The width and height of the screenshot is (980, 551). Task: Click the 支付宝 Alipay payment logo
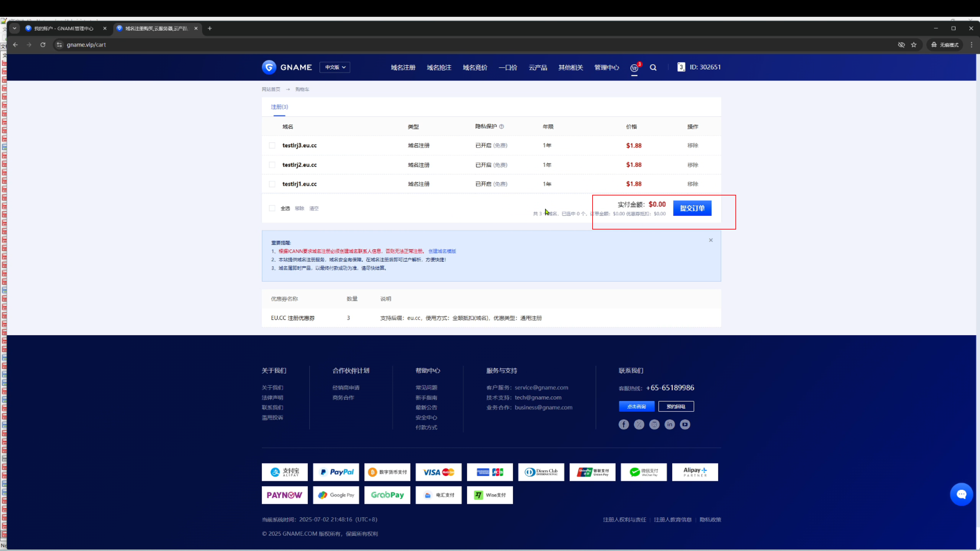pyautogui.click(x=285, y=472)
